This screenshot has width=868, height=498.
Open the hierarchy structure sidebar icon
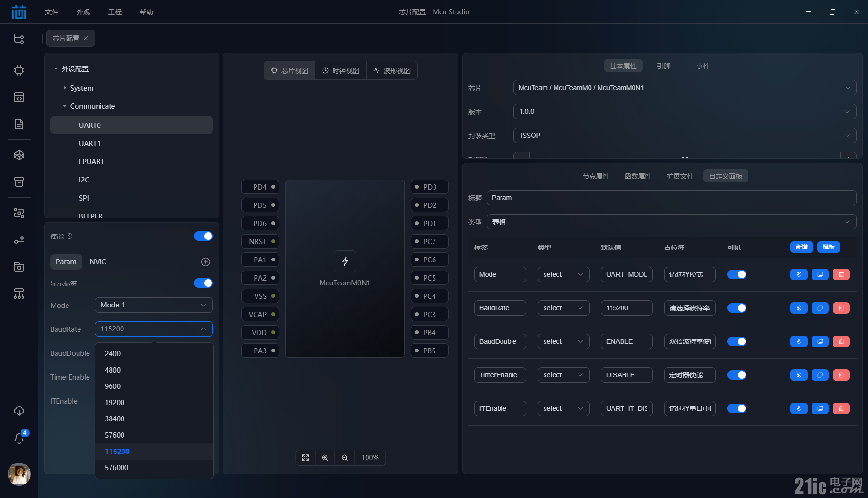[19, 294]
